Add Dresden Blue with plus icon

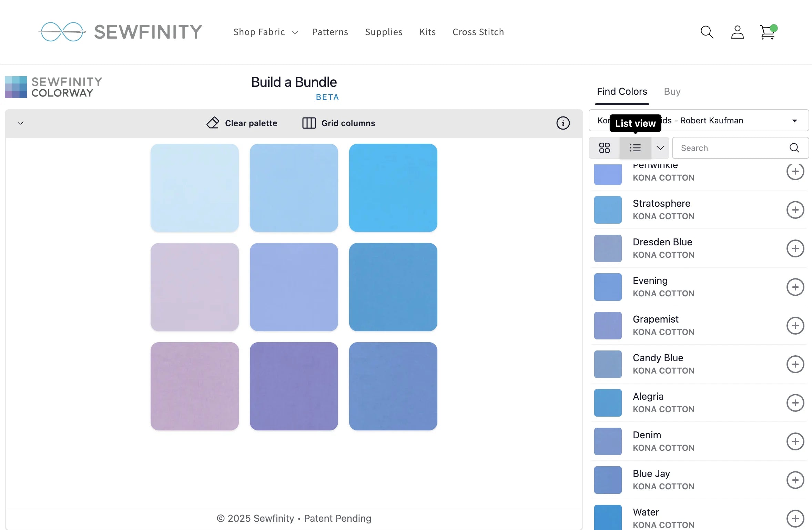coord(795,248)
